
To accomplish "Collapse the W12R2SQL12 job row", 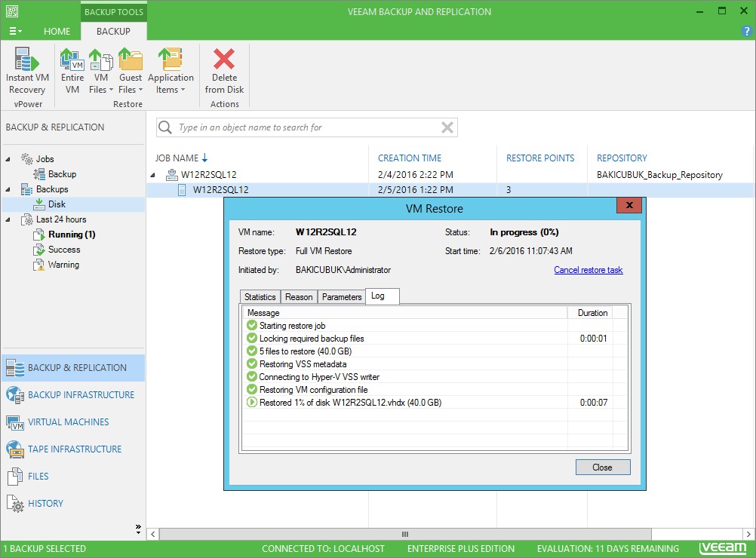I will (153, 175).
